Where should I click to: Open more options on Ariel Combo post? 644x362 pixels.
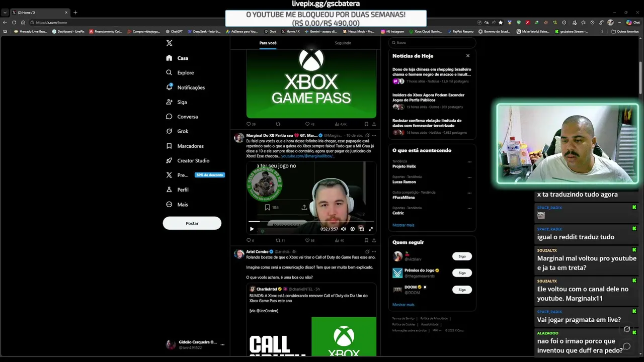(x=374, y=251)
